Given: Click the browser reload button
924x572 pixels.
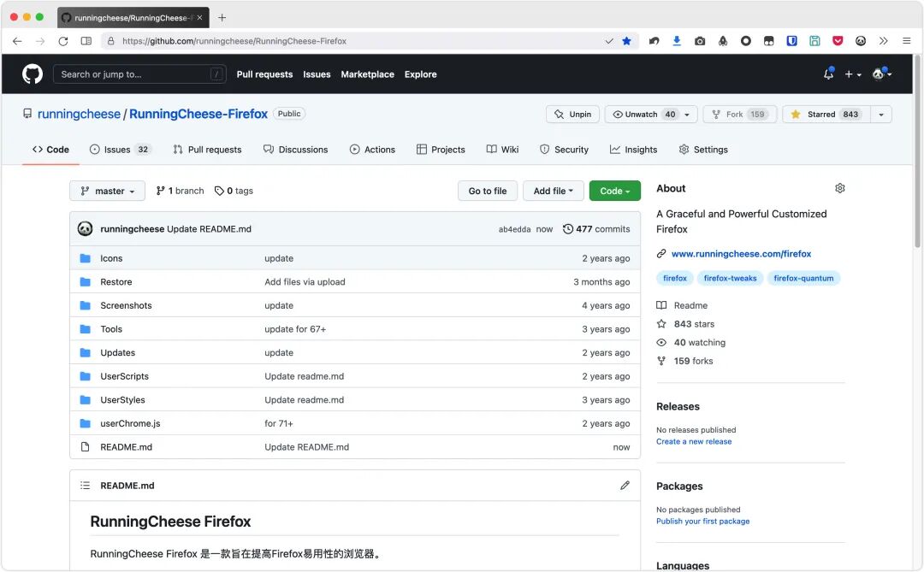Looking at the screenshot, I should pyautogui.click(x=63, y=41).
